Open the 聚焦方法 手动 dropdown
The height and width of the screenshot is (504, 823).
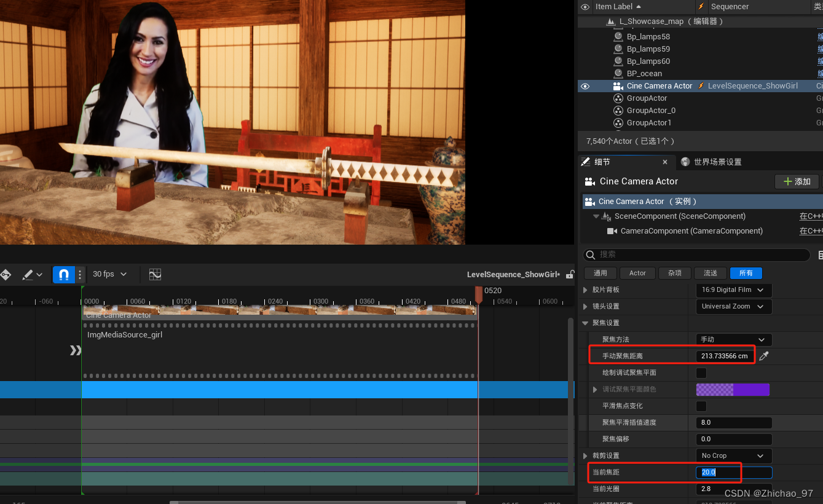734,339
